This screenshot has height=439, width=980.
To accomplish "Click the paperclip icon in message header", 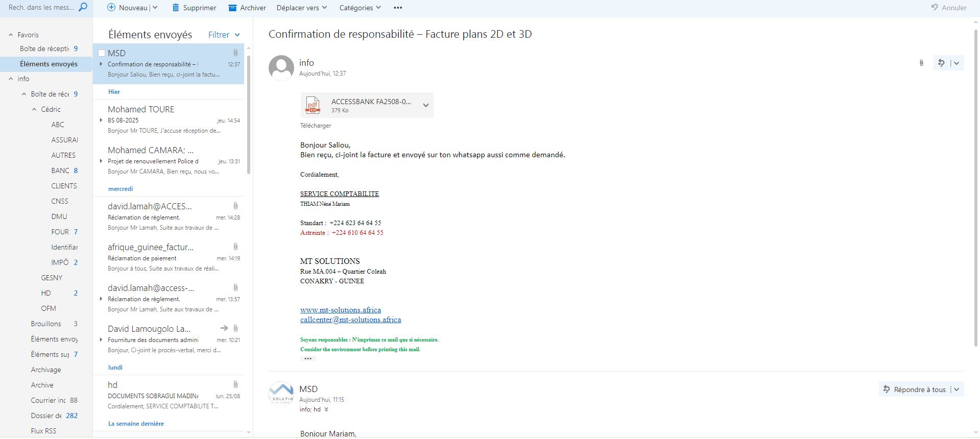I will (x=921, y=63).
